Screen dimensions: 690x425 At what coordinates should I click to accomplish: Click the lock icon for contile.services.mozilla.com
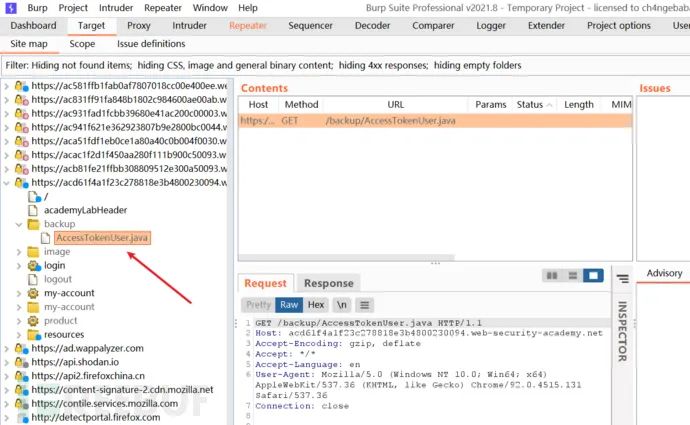point(22,403)
